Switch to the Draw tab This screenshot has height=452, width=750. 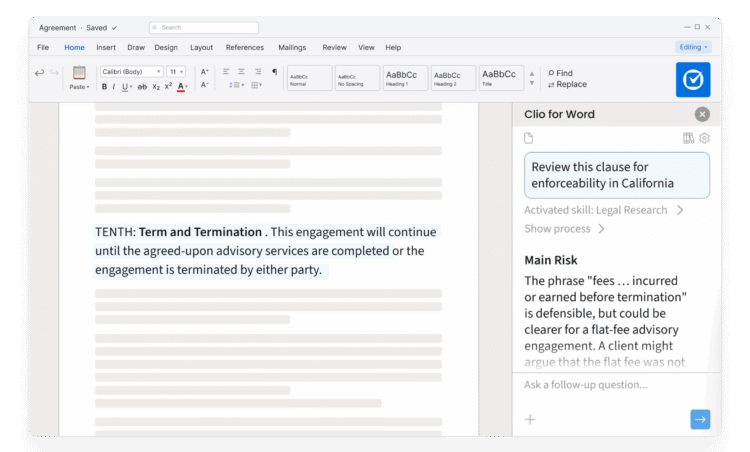136,47
